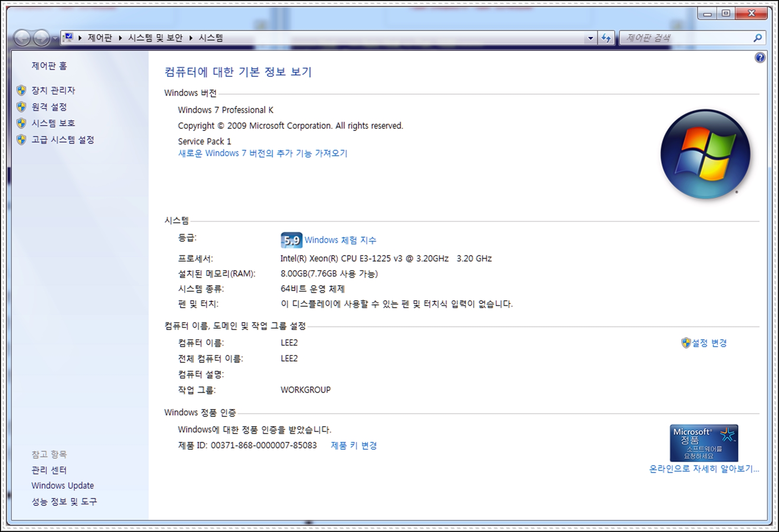This screenshot has width=779, height=532.
Task: Click the computer icon in address bar
Action: pos(68,37)
